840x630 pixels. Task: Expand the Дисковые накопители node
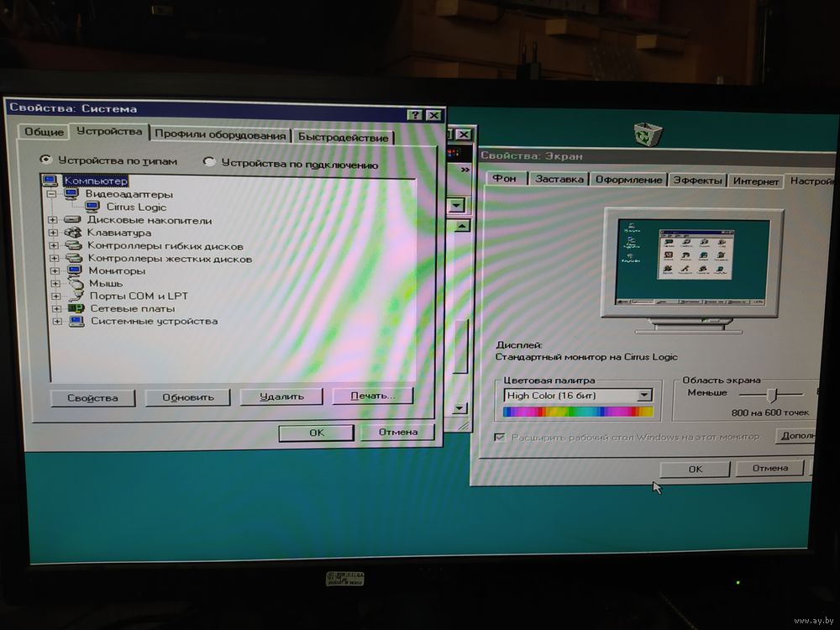pos(52,219)
